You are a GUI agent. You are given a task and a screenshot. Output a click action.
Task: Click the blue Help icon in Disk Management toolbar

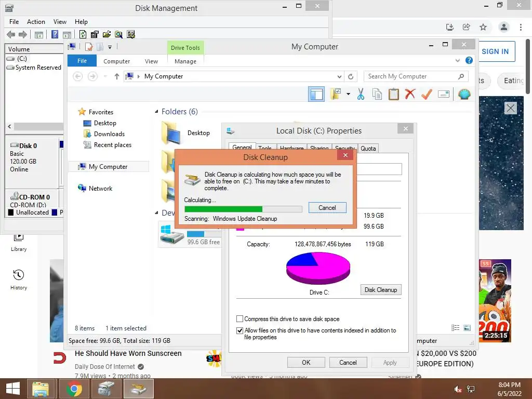(55, 34)
